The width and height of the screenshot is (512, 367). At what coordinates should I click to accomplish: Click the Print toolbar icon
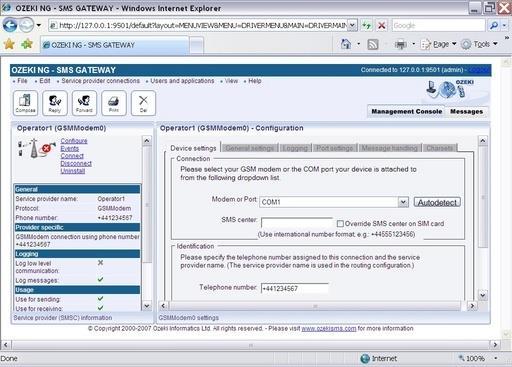(114, 103)
